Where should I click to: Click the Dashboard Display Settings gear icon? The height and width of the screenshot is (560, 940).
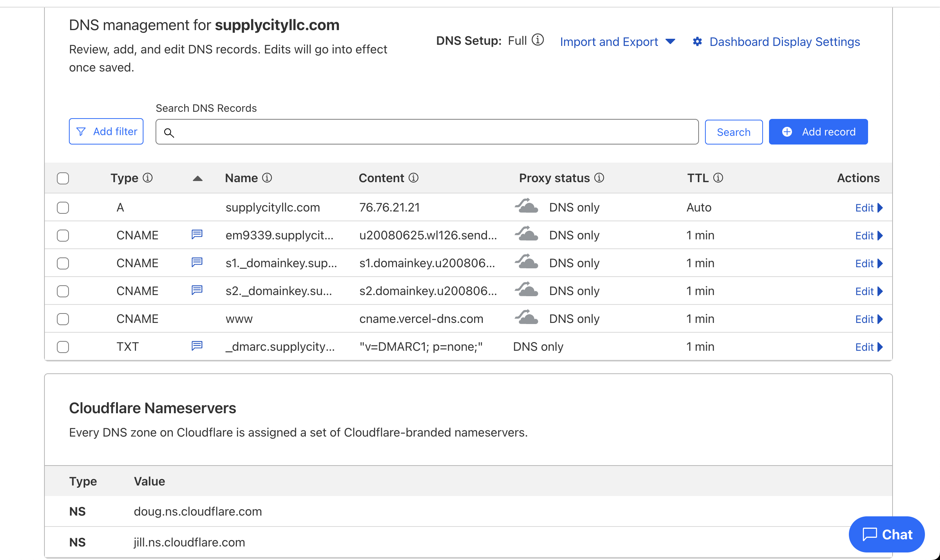697,41
